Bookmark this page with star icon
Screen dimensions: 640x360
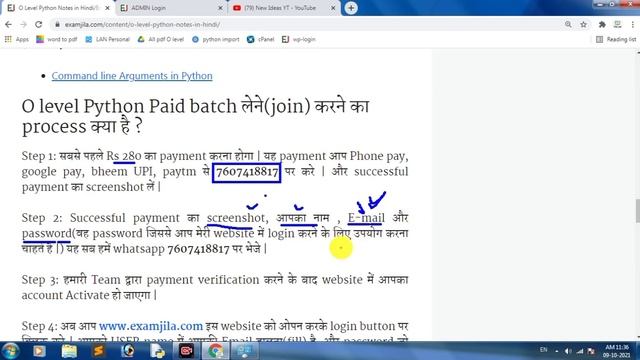tap(584, 24)
